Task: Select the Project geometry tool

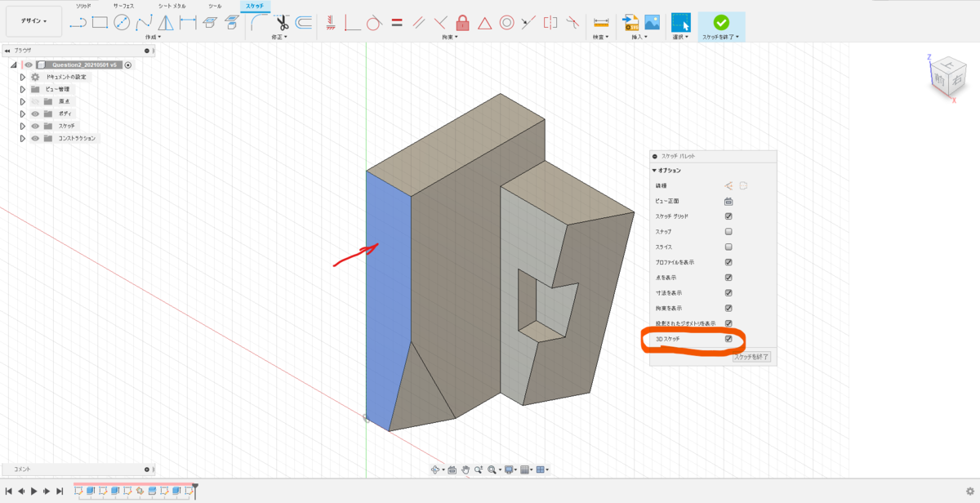Action: click(x=231, y=23)
